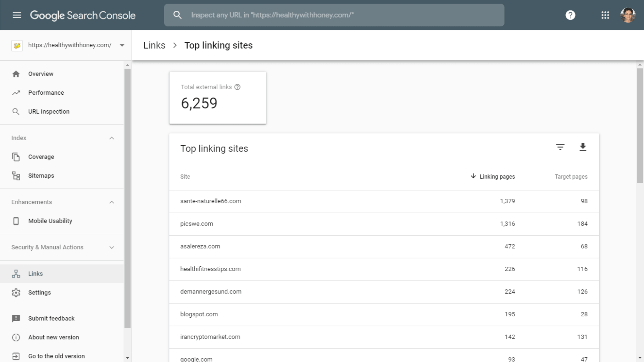Sort by Linking pages column header
This screenshot has height=362, width=644.
[497, 176]
